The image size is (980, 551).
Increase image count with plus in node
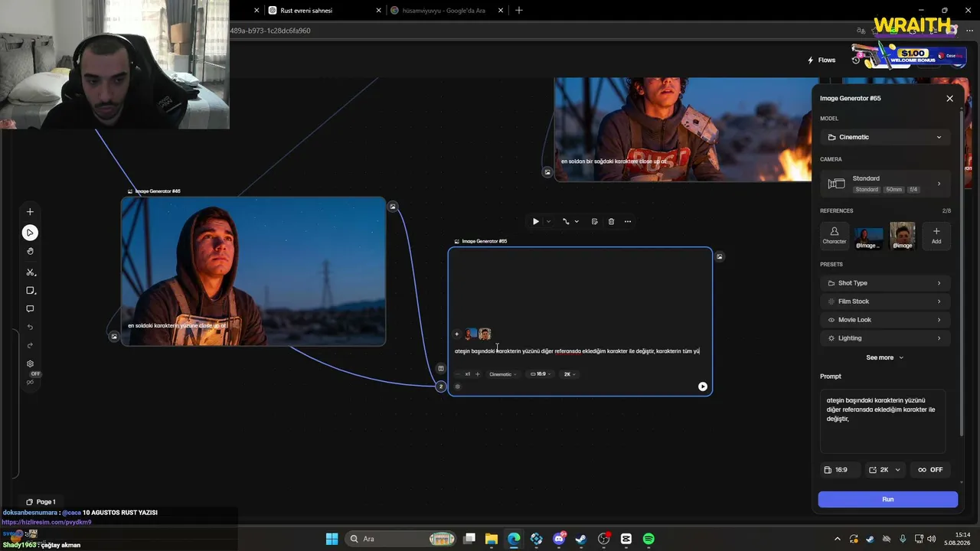(478, 374)
